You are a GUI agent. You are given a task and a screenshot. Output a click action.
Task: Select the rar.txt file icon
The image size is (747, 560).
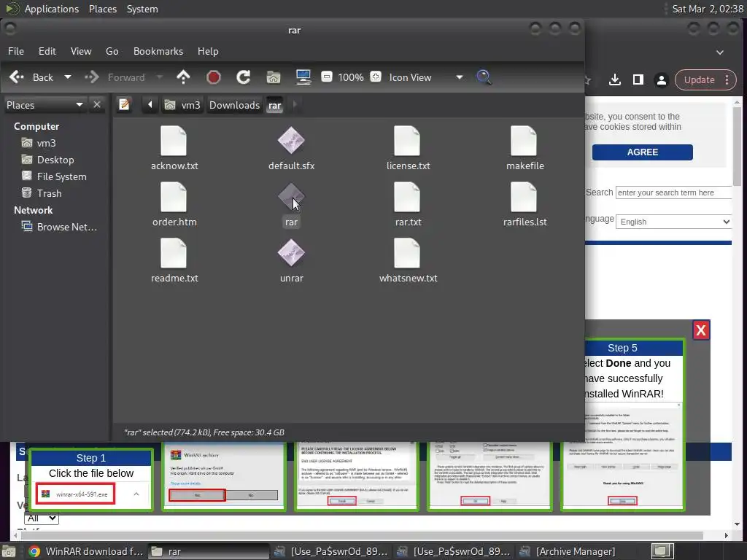(407, 197)
